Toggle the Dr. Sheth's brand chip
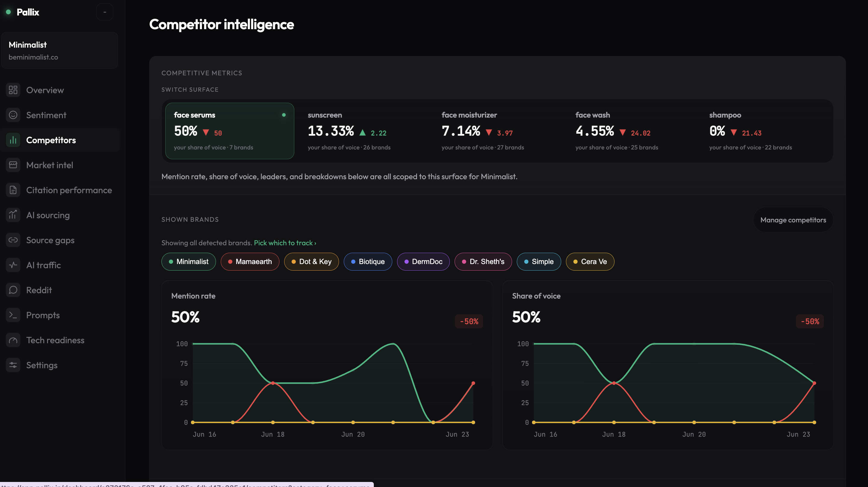Image resolution: width=868 pixels, height=487 pixels. click(483, 261)
